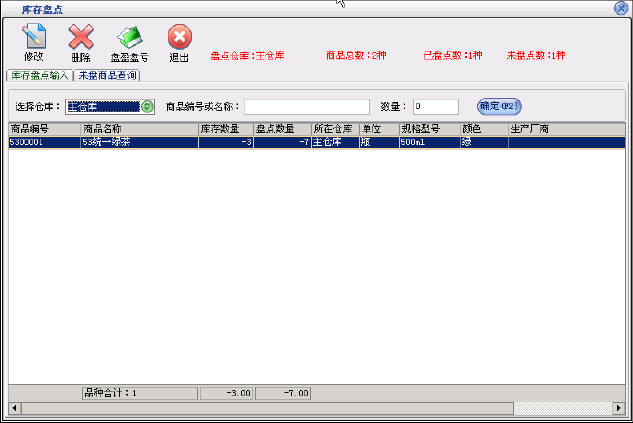Screen dimensions: 633x423
Task: Switch to the 未盘商品查询 tab
Action: (107, 76)
